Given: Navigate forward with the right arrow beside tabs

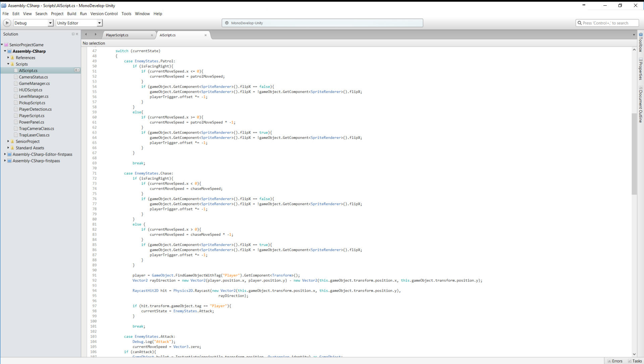Looking at the screenshot, I should click(96, 34).
